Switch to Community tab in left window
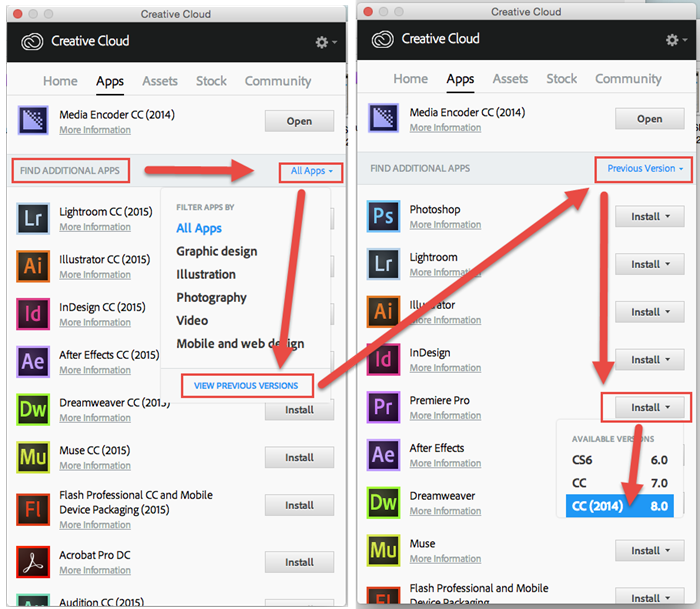This screenshot has height=609, width=700. 278,81
